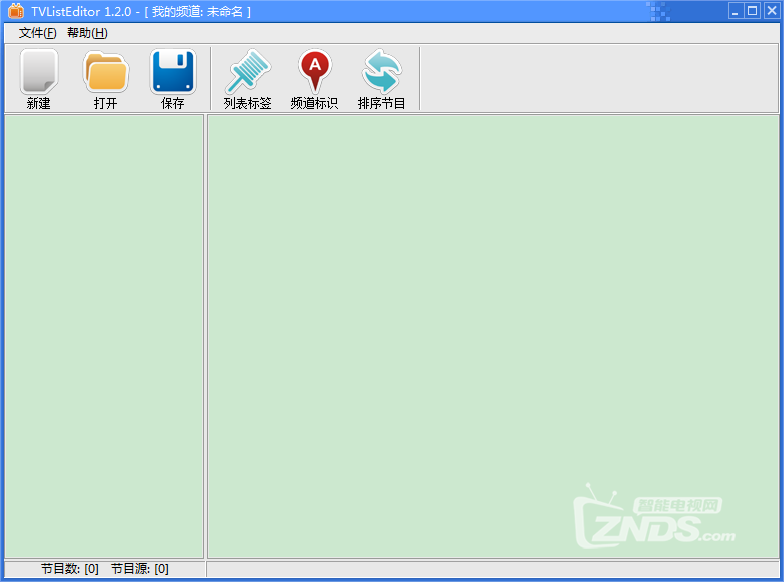Close the TVListEditor window

(772, 10)
